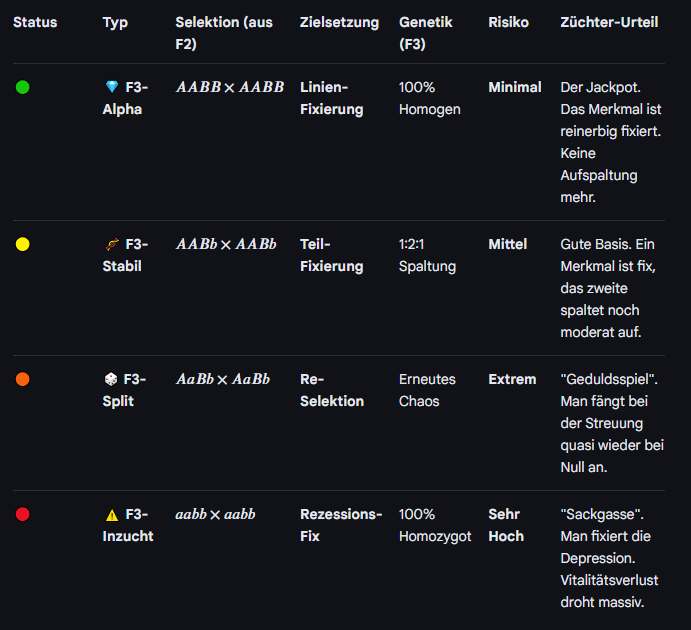Click the green status circle
Screen dimensions: 691x630
coord(22,87)
